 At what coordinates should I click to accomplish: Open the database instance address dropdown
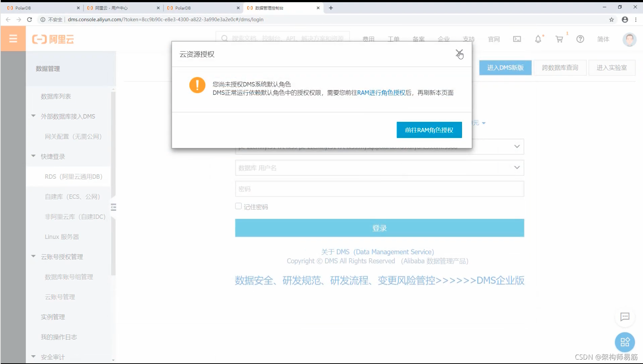(x=517, y=146)
